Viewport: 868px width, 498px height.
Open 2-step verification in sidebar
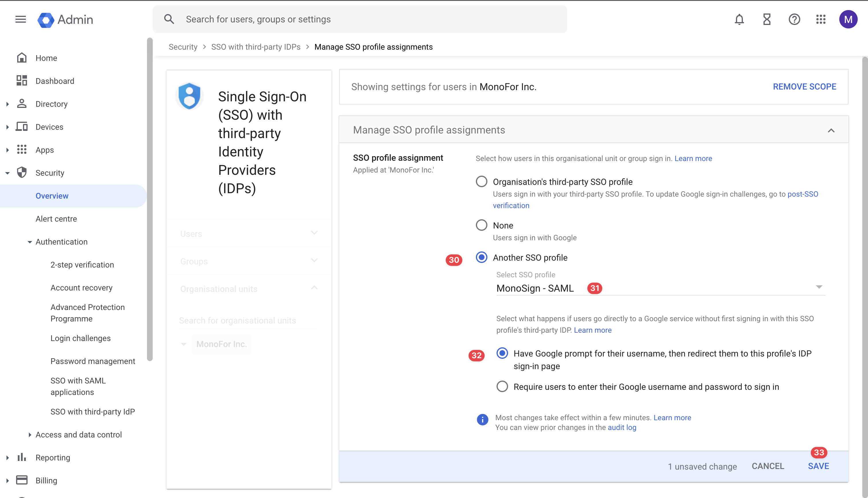pos(82,265)
